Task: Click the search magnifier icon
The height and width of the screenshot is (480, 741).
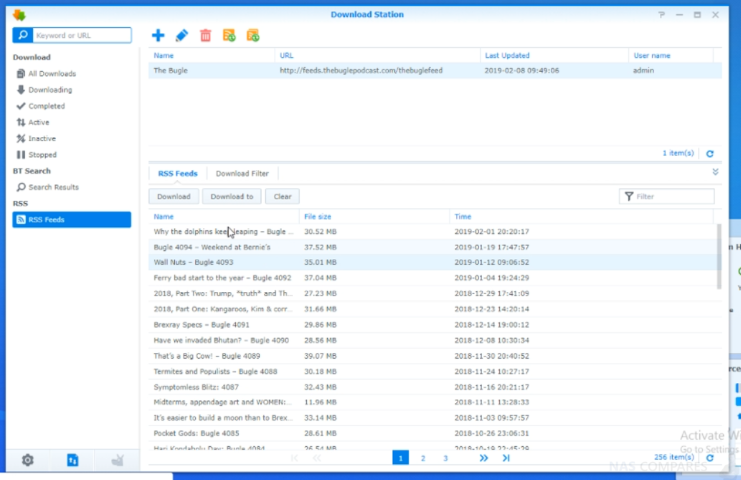Action: (23, 35)
